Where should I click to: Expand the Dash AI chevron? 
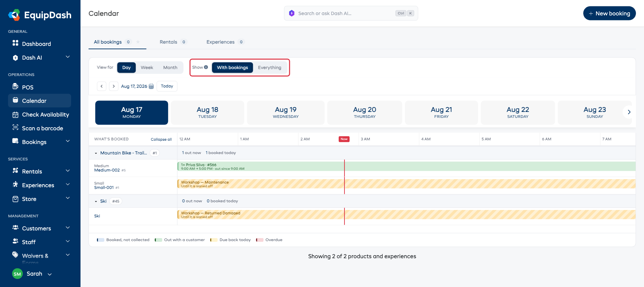point(68,57)
